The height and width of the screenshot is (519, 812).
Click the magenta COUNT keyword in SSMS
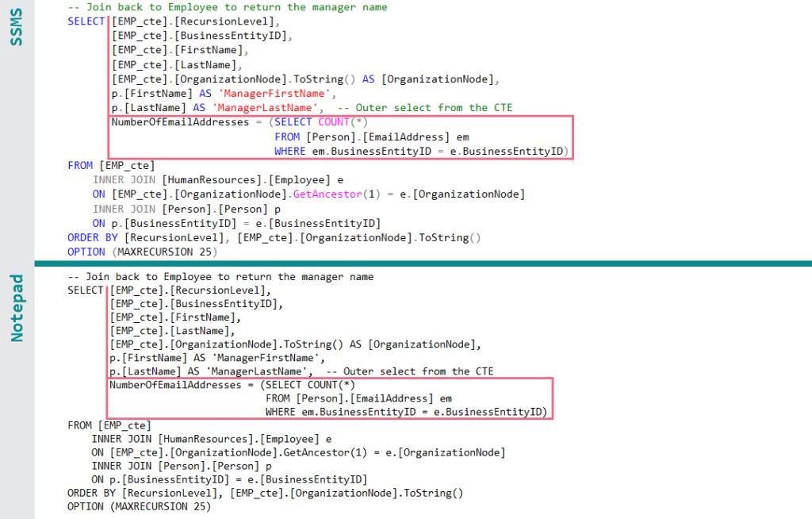pyautogui.click(x=334, y=122)
